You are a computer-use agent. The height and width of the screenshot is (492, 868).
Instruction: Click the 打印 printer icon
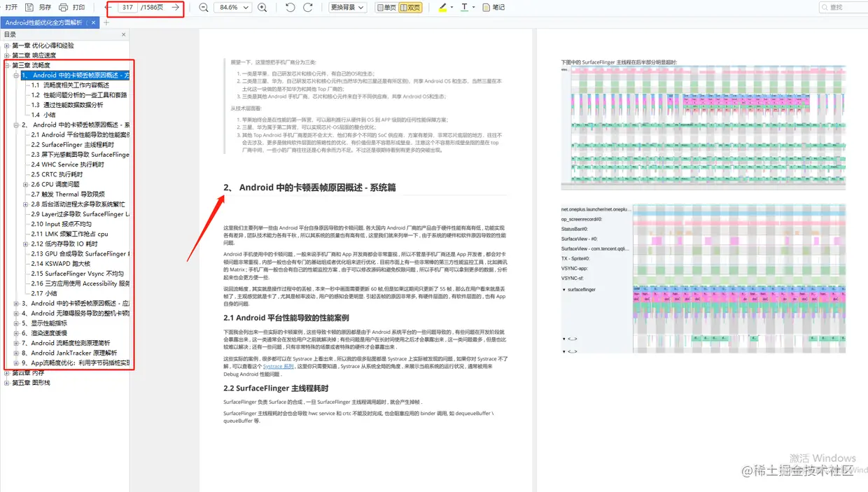point(64,7)
